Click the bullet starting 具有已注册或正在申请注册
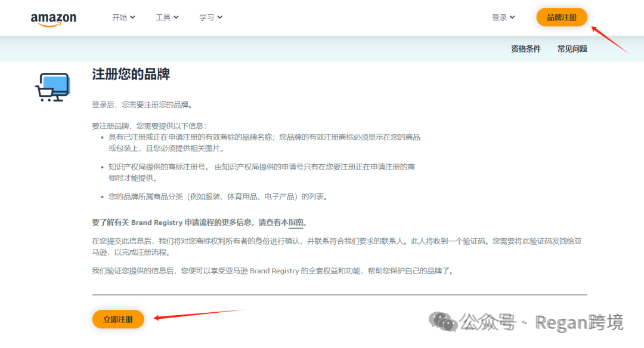 [264, 143]
